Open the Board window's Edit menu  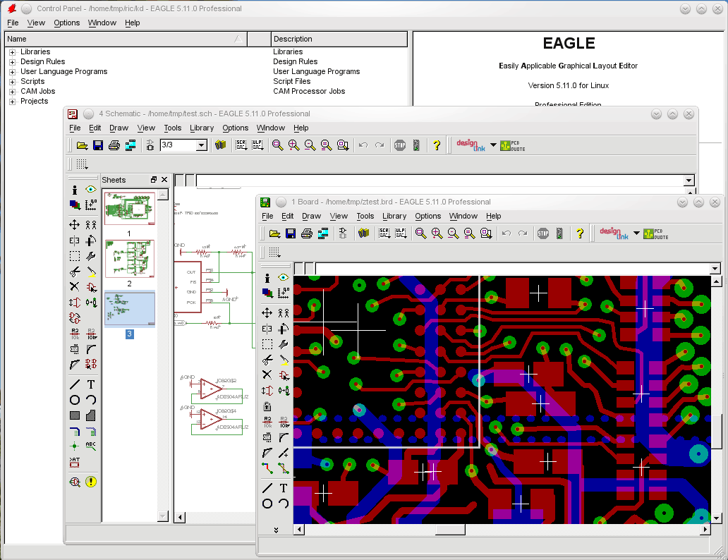point(287,216)
